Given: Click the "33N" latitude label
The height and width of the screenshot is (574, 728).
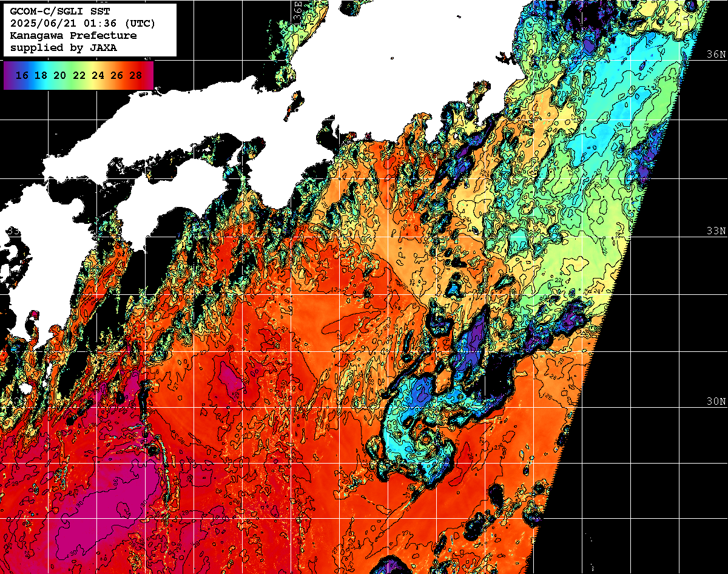Looking at the screenshot, I should coord(716,231).
